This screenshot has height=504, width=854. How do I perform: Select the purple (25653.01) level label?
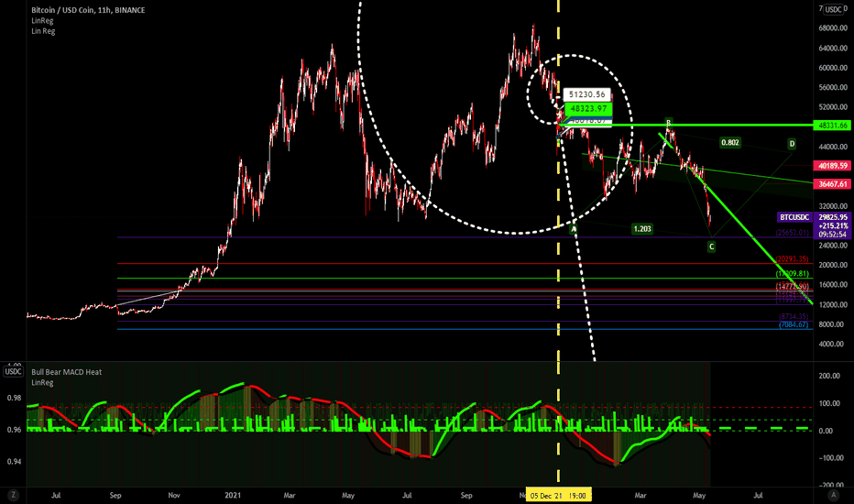793,233
